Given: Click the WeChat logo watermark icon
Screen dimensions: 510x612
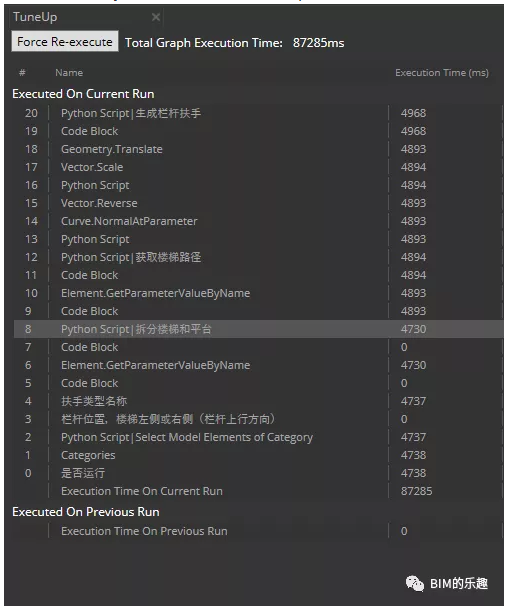Looking at the screenshot, I should [415, 584].
